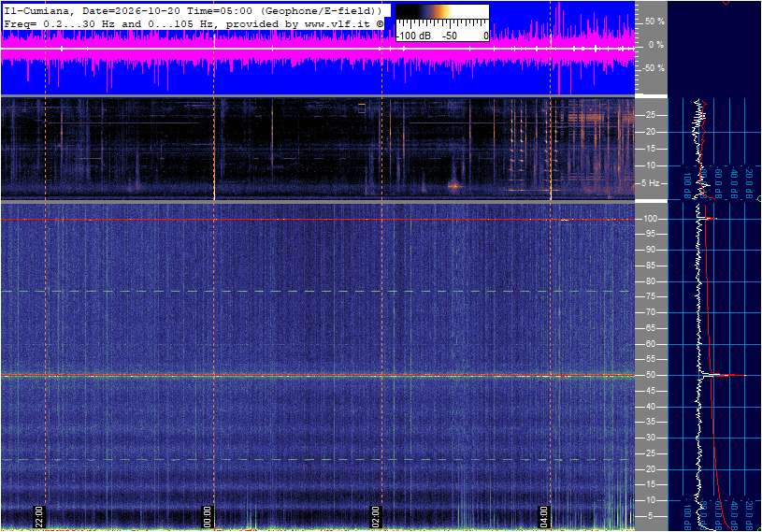Click the '85' frequency axis label
762x532 pixels.
tap(650, 266)
